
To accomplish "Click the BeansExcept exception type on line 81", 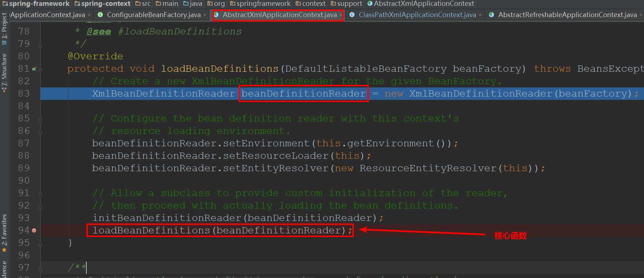I will point(610,69).
